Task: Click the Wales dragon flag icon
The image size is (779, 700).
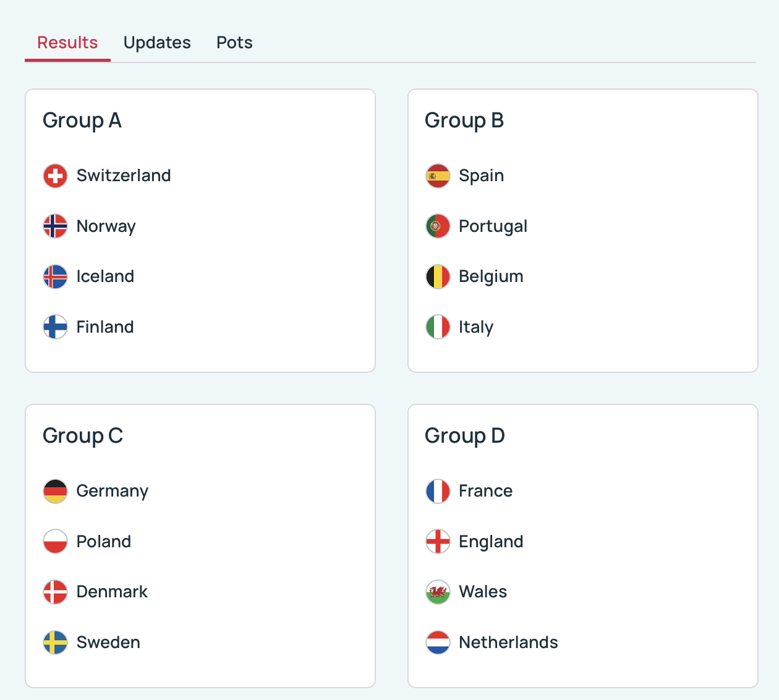Action: (x=438, y=592)
